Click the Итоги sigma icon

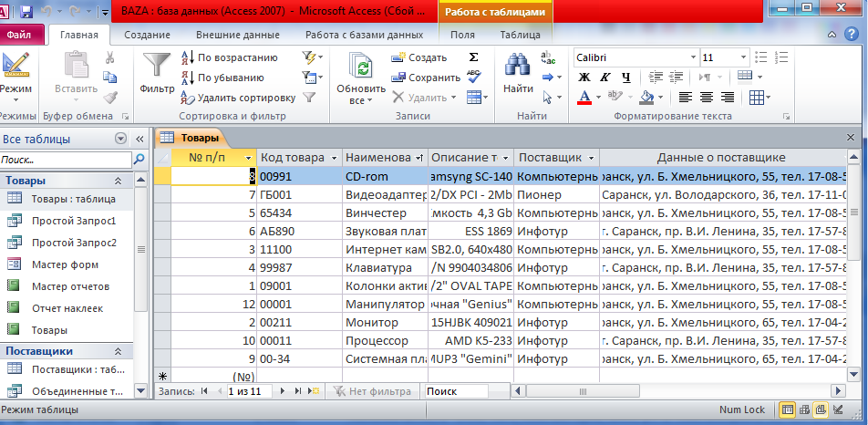coord(474,57)
